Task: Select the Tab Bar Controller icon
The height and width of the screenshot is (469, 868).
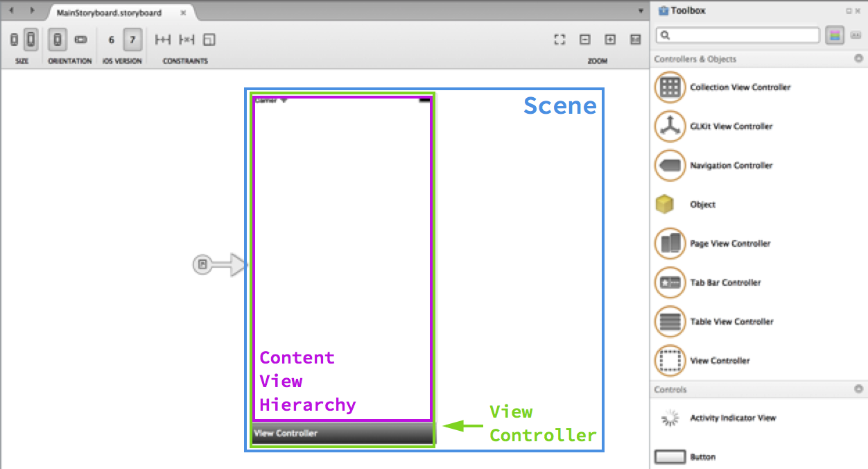Action: 670,282
